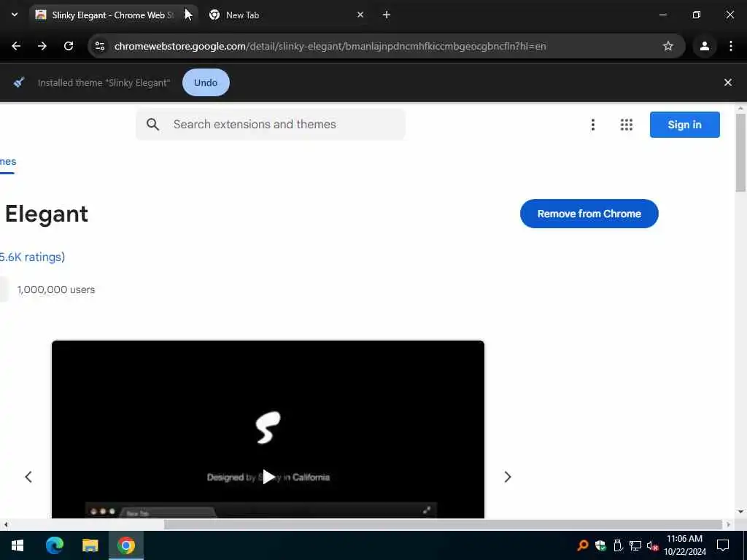Image resolution: width=747 pixels, height=560 pixels.
Task: Click the horizontal page scrollbar thumb
Action: [x=443, y=524]
